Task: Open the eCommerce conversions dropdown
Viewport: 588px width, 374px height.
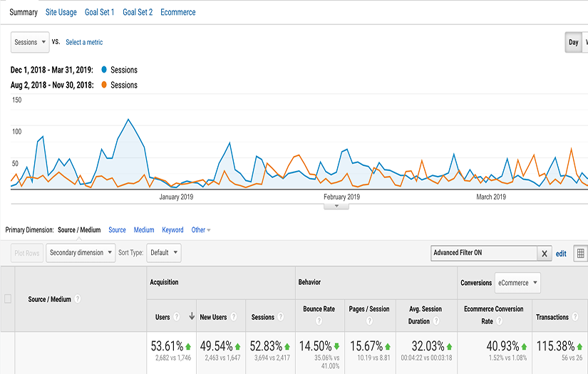Action: (x=517, y=283)
